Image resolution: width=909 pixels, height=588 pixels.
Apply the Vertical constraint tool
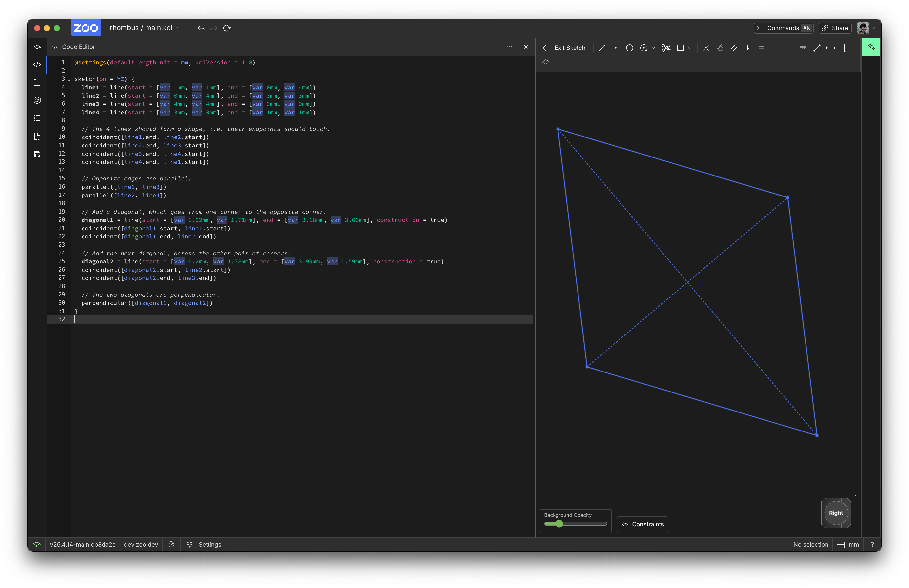coord(775,48)
